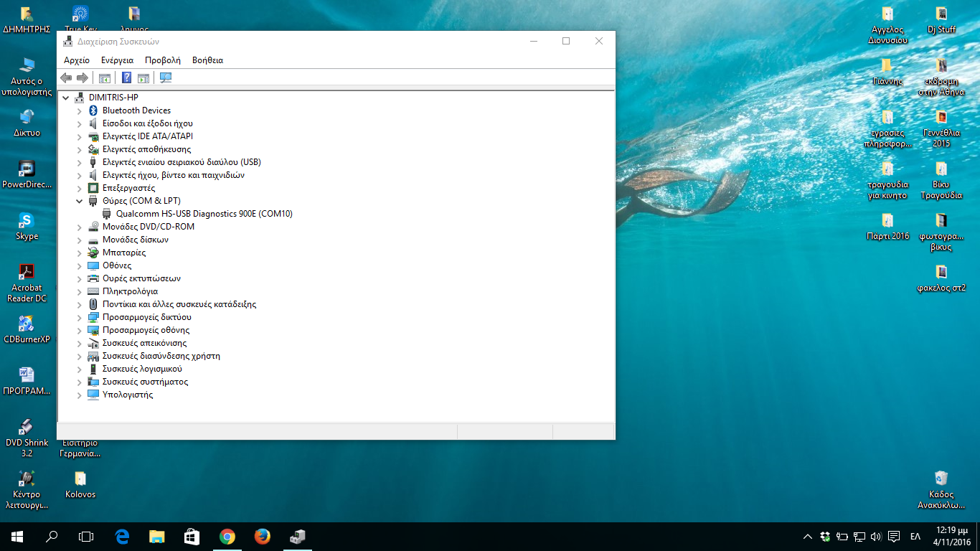Open the Ενέργεια menu

click(x=117, y=60)
